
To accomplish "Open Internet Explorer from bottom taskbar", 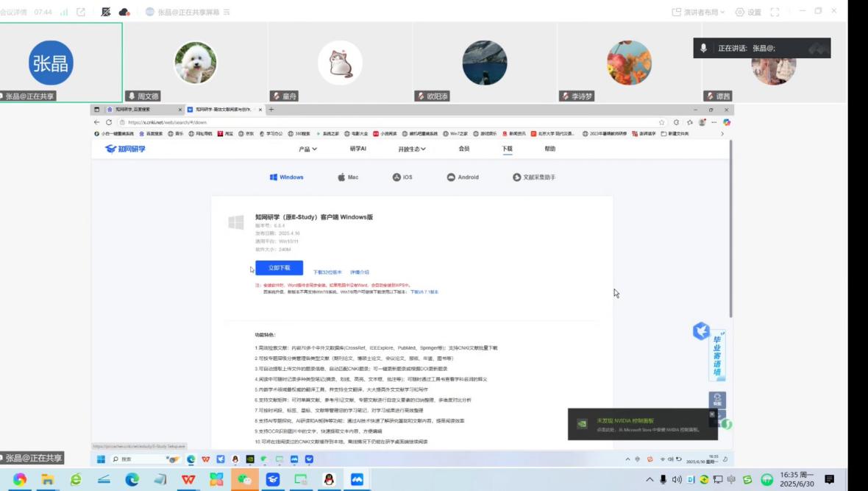I will 76,479.
